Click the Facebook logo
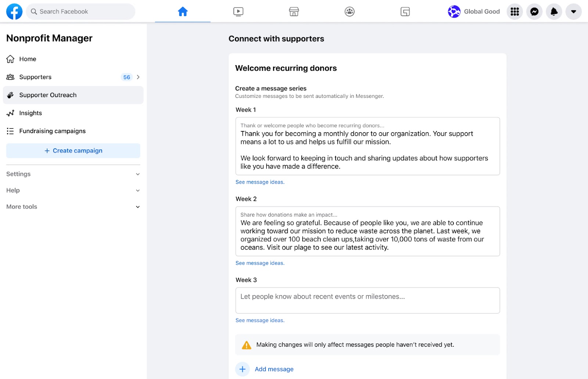Viewport: 588px width, 379px height. (x=14, y=11)
